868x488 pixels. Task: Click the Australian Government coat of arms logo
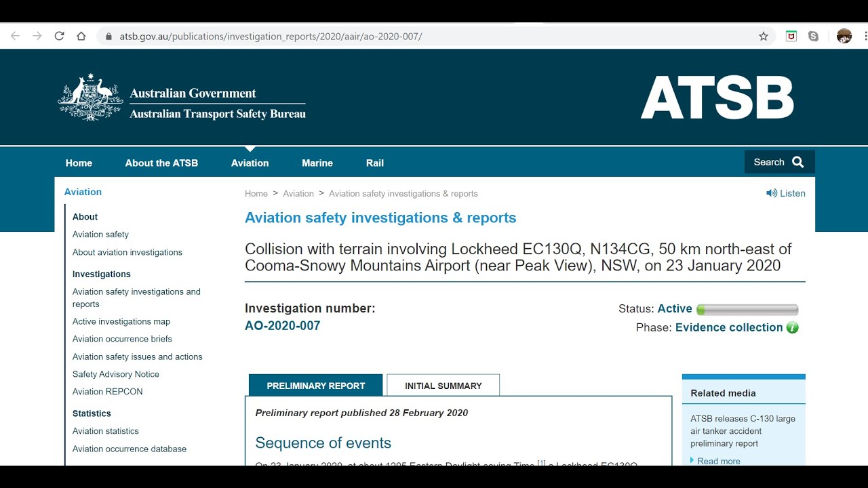coord(90,98)
